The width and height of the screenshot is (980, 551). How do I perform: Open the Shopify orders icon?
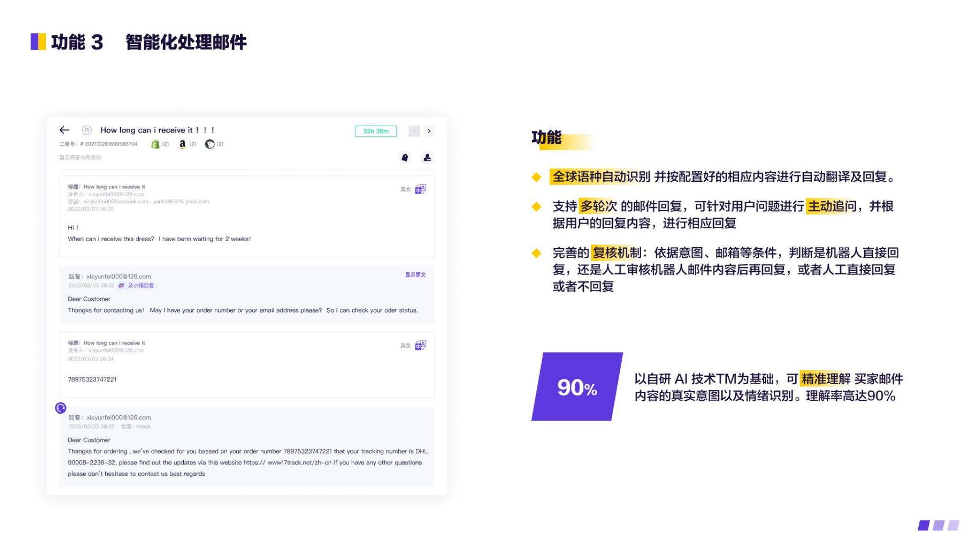[x=155, y=144]
